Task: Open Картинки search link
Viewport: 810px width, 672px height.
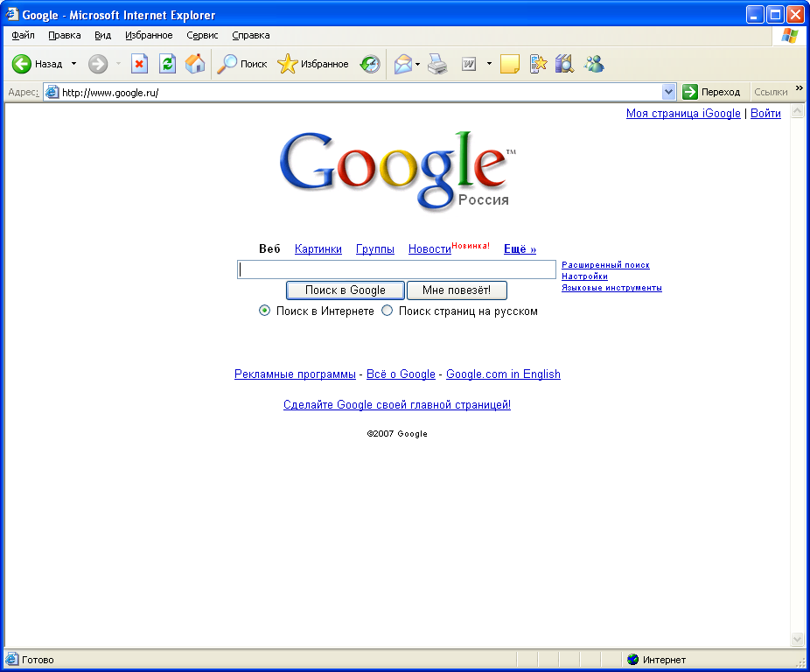Action: pyautogui.click(x=318, y=249)
